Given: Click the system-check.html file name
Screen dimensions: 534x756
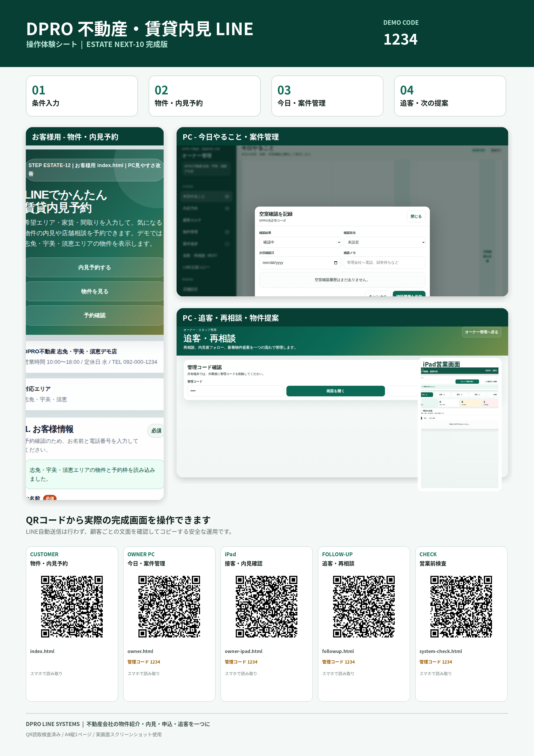Looking at the screenshot, I should (441, 651).
